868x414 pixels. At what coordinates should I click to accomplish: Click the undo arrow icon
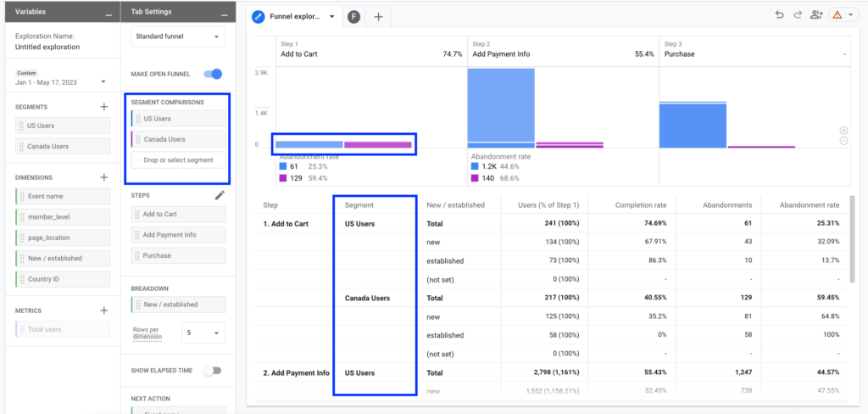[x=779, y=14]
